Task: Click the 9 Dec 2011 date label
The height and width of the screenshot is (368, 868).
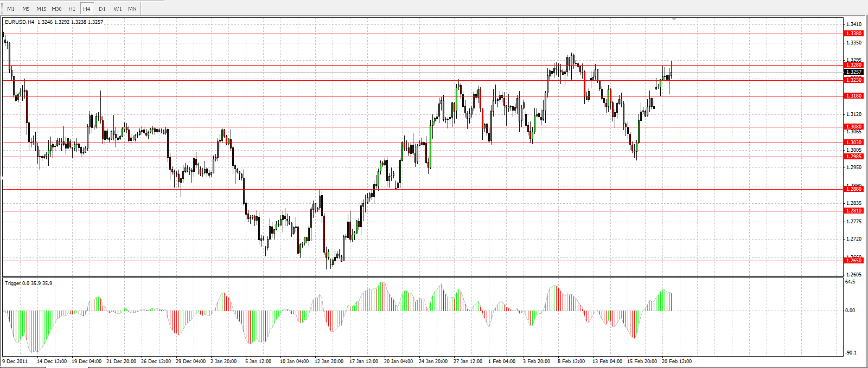Action: tap(15, 361)
